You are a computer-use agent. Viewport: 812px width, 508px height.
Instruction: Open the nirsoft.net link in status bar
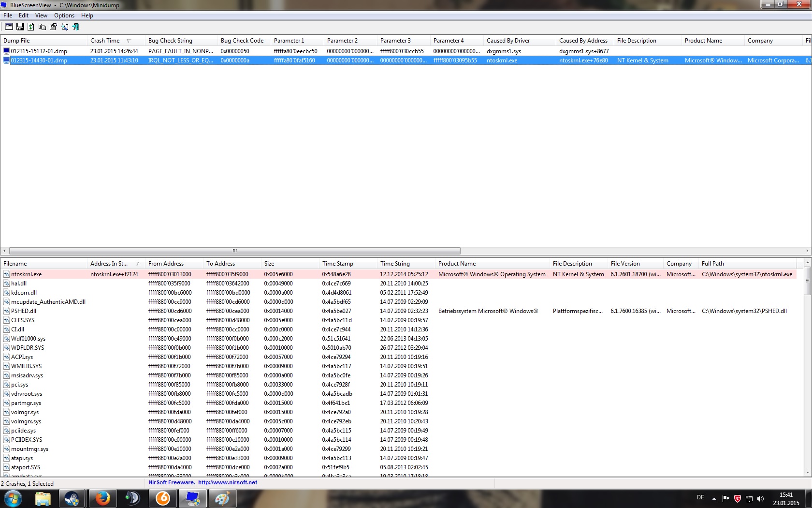(x=228, y=482)
